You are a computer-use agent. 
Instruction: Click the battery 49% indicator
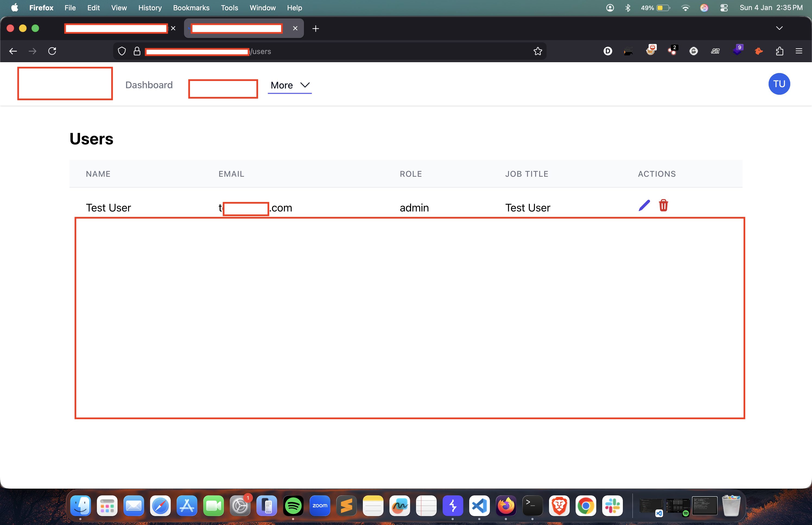(x=655, y=8)
